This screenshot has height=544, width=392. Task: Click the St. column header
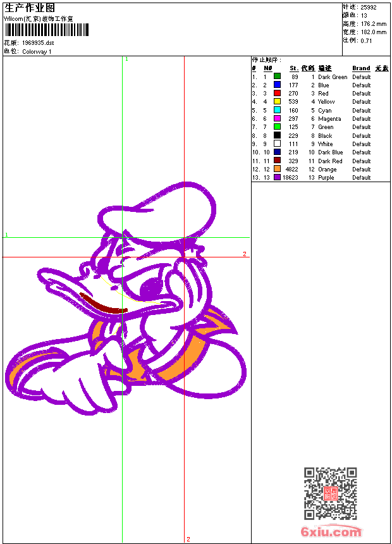(x=294, y=68)
